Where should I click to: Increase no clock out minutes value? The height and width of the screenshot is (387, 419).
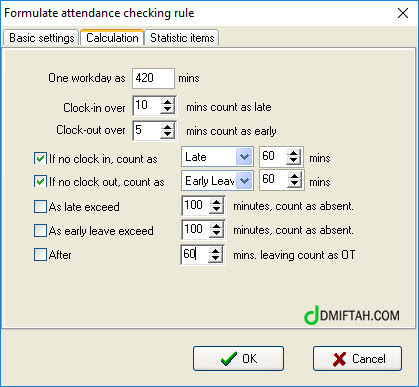pyautogui.click(x=294, y=177)
